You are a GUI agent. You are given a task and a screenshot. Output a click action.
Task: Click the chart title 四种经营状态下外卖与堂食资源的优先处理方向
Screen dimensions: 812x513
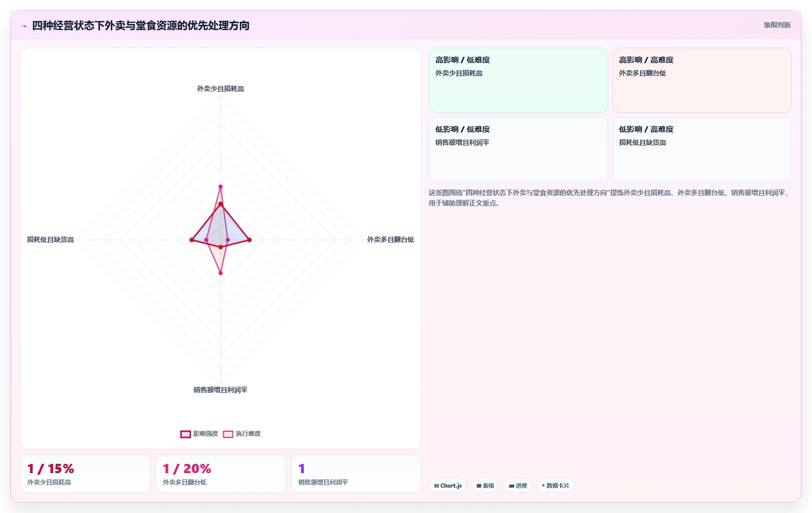click(141, 25)
